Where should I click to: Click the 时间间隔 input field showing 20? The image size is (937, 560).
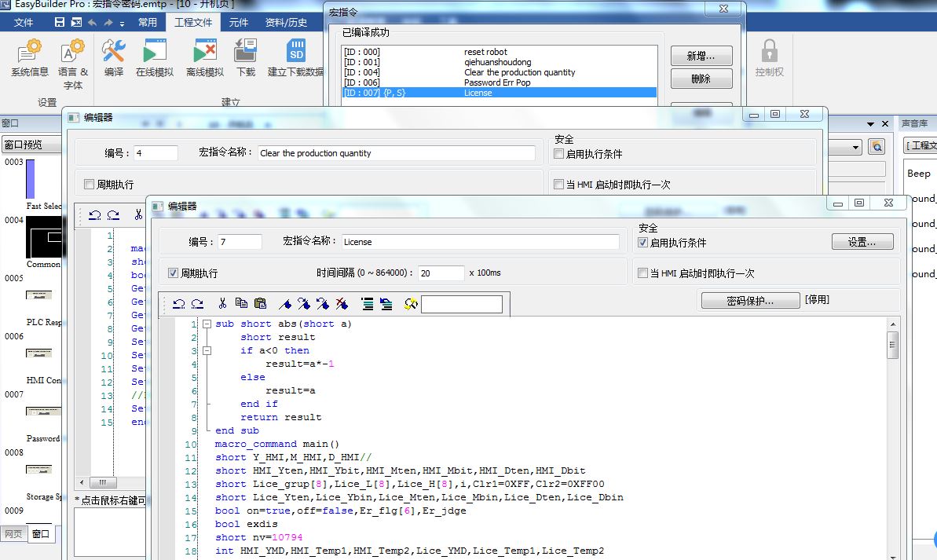pyautogui.click(x=441, y=273)
